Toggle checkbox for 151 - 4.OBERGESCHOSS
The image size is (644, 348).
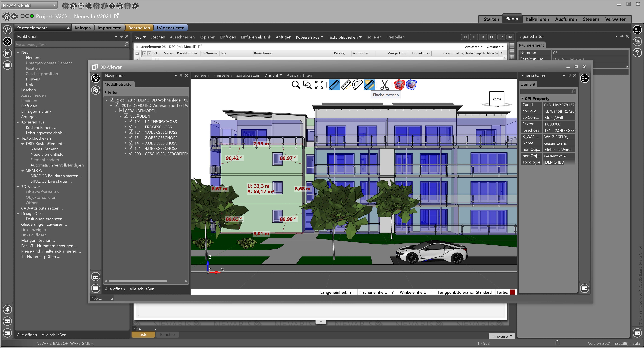point(131,148)
